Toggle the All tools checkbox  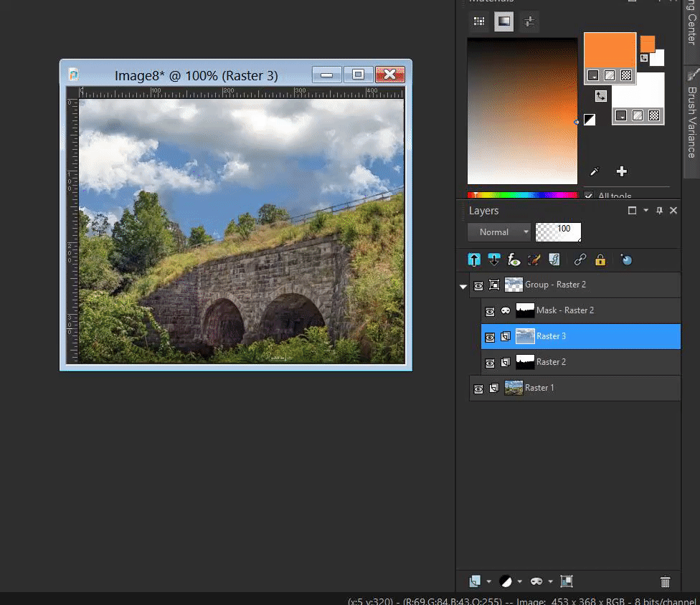click(x=588, y=196)
